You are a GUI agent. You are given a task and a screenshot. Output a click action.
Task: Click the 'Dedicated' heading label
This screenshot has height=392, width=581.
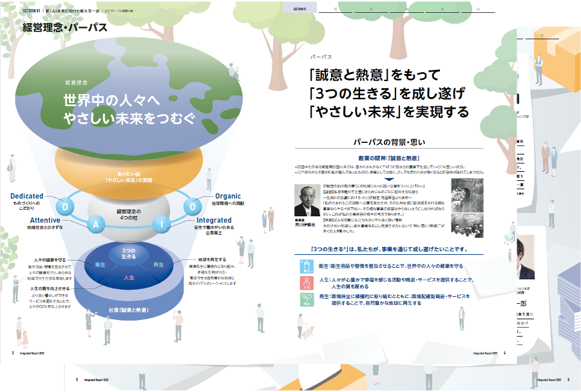point(27,196)
